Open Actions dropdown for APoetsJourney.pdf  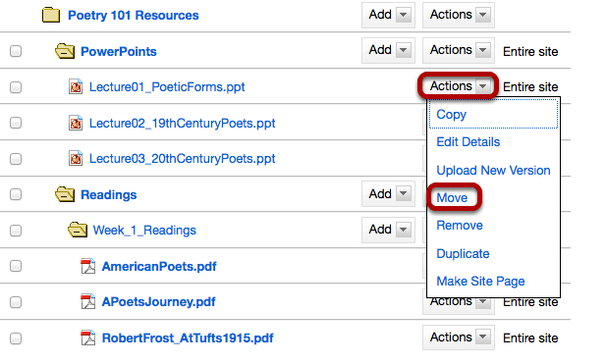[459, 303]
